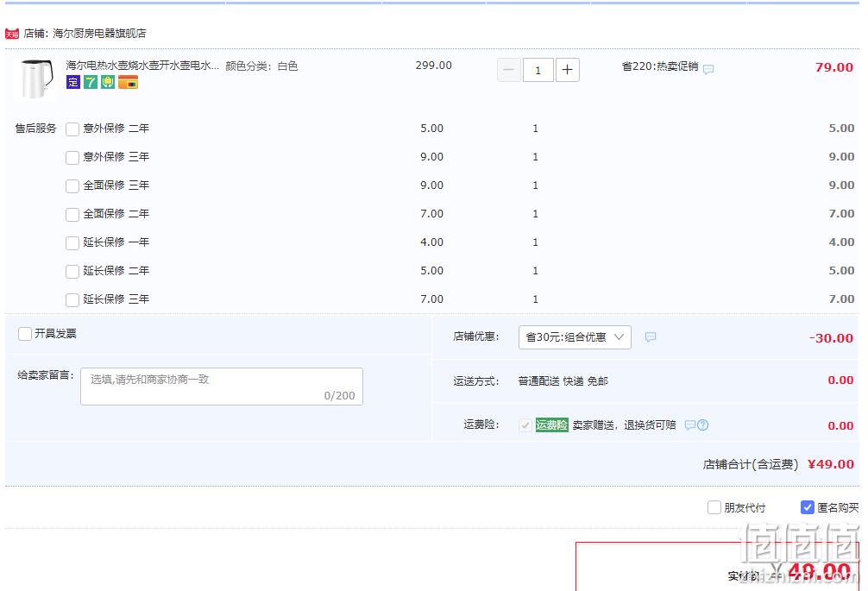Click the Tmall shop logo icon

tap(12, 34)
